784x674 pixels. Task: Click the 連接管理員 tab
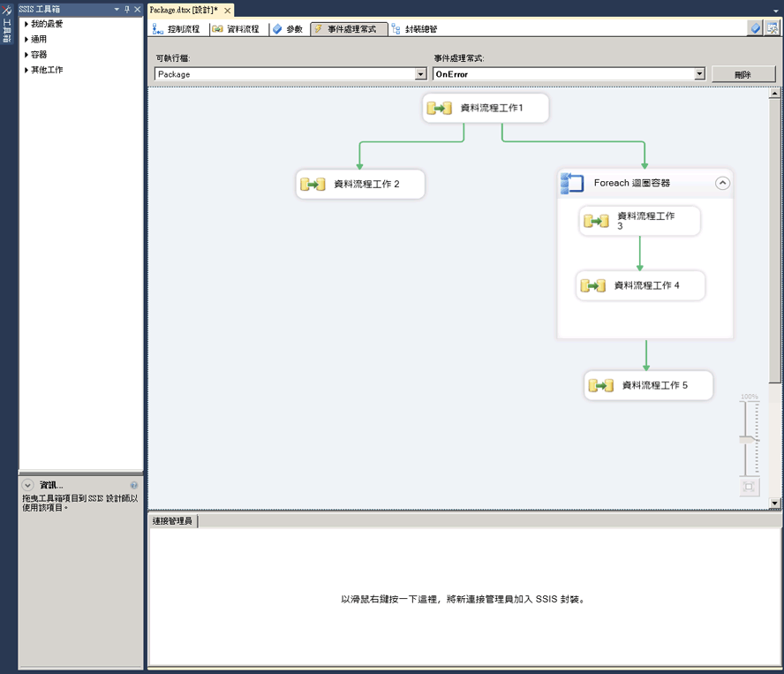[172, 521]
